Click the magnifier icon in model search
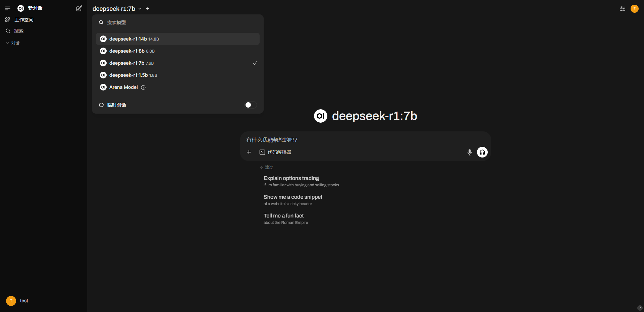 tap(101, 22)
